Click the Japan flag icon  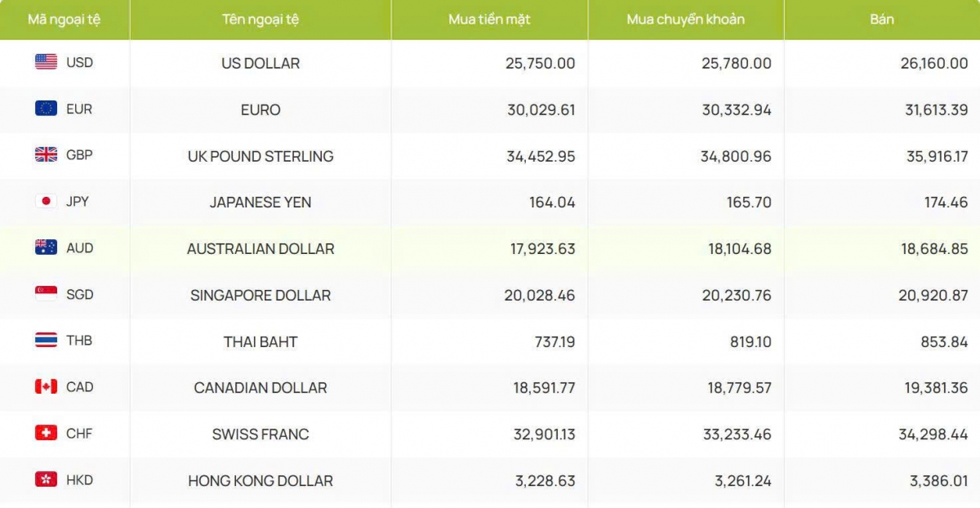click(46, 201)
